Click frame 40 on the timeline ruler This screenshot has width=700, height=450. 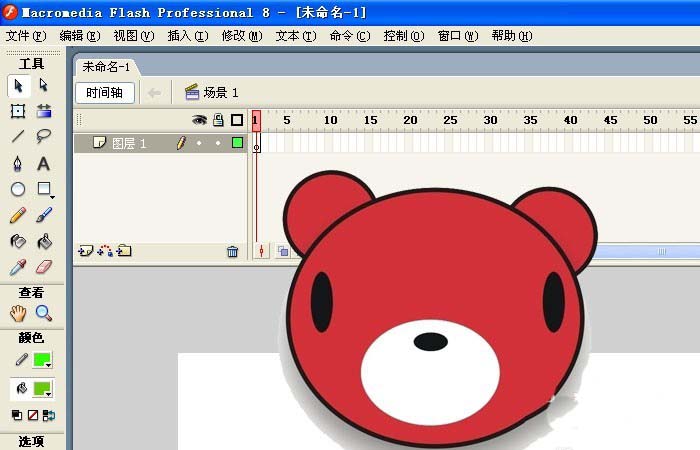(x=570, y=120)
